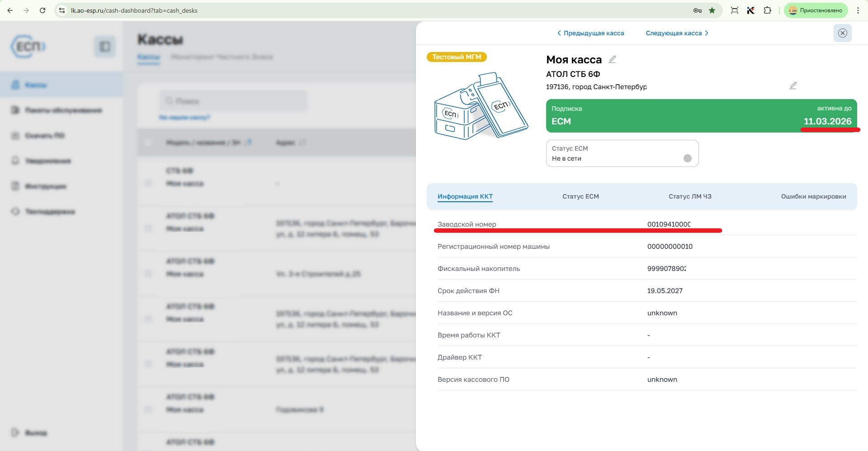Switch to "Статус ЕСМ" tab
The height and width of the screenshot is (451, 868).
coord(580,196)
